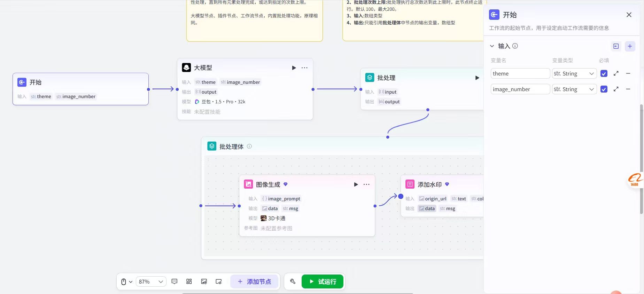
Task: Click the auto-layout grid icon
Action: [189, 281]
